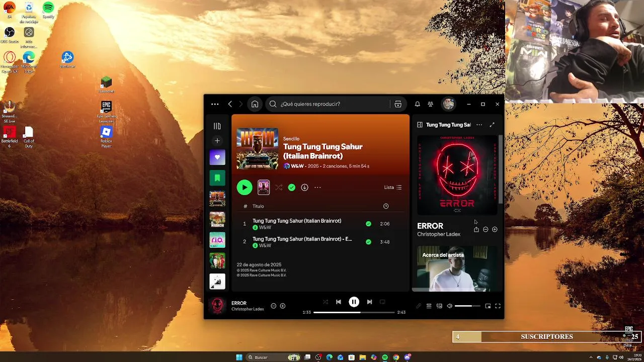The image size is (644, 362).
Task: Open the user profile avatar menu
Action: click(448, 104)
